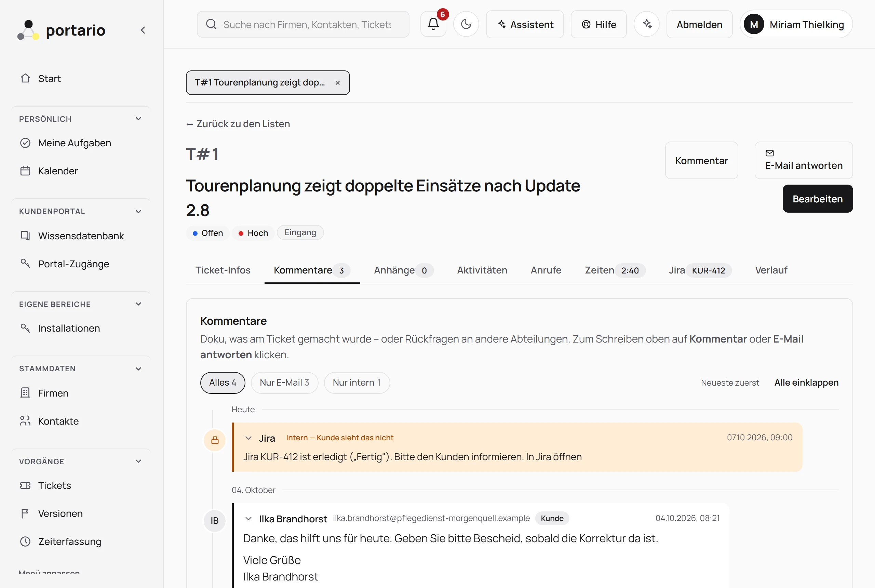Open Firmen building icon

pyautogui.click(x=25, y=392)
